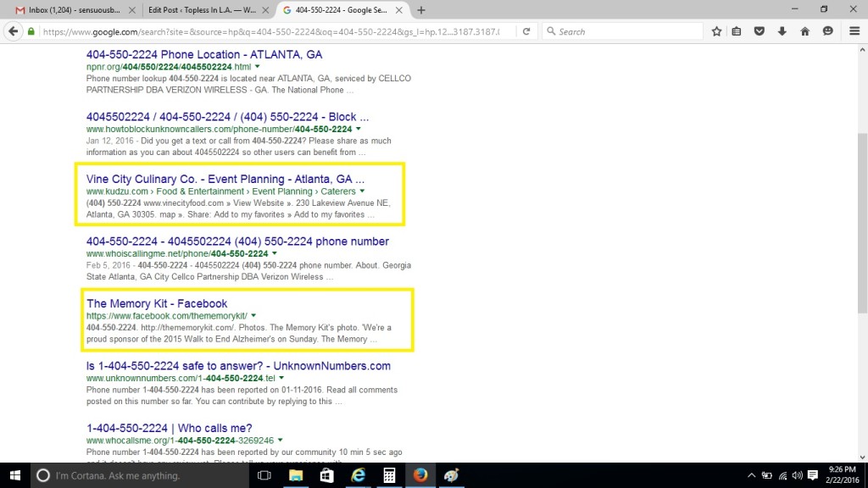Open the downloads arrow icon
Screen dimensions: 868x488
[x=782, y=31]
